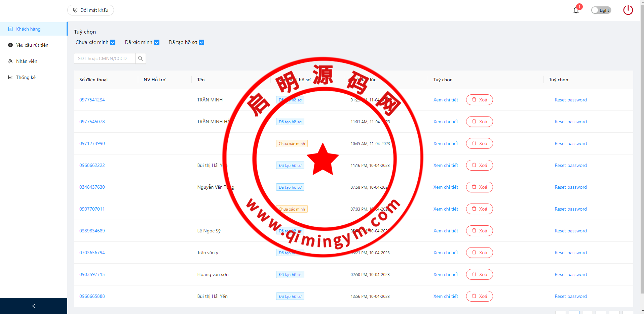The image size is (644, 314).
Task: Open phone number link 0968665888
Action: click(x=92, y=296)
